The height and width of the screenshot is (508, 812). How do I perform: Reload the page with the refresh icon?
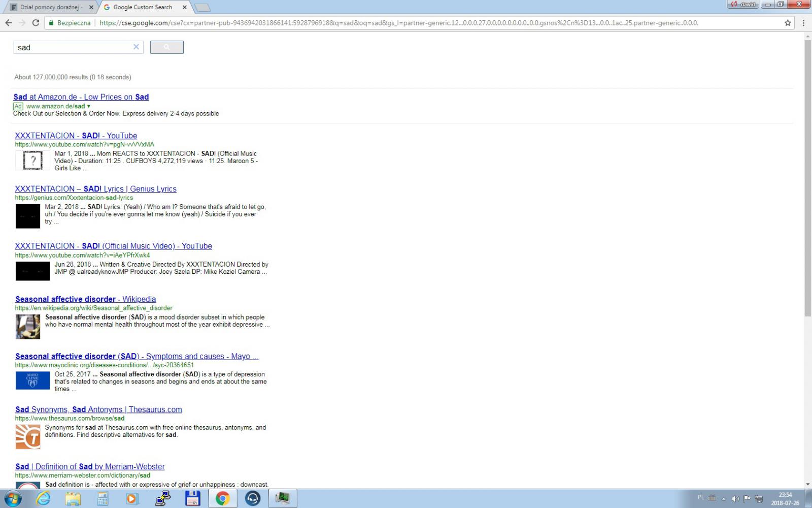coord(36,23)
